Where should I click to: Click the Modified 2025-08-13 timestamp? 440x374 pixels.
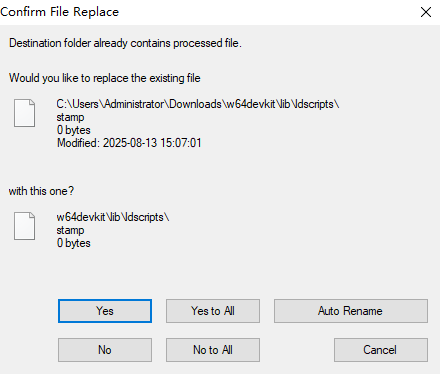(x=129, y=143)
